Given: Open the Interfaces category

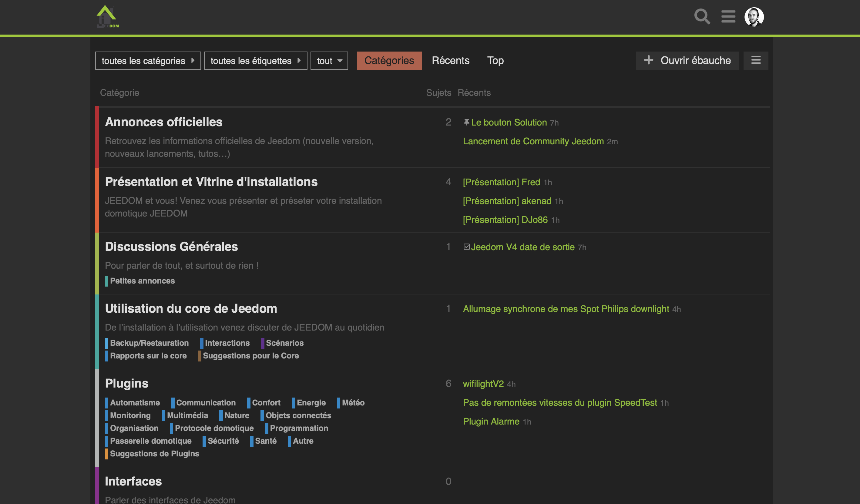Looking at the screenshot, I should pyautogui.click(x=133, y=482).
